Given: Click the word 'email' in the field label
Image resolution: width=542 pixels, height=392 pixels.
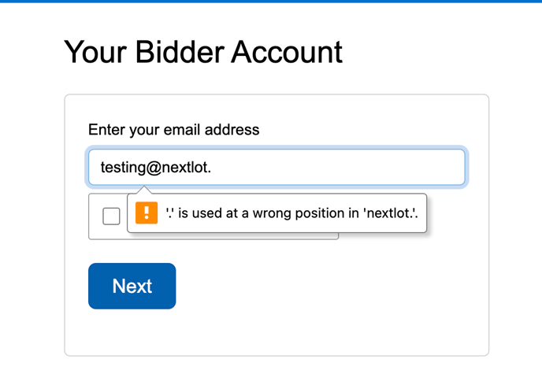Looking at the screenshot, I should pos(182,130).
